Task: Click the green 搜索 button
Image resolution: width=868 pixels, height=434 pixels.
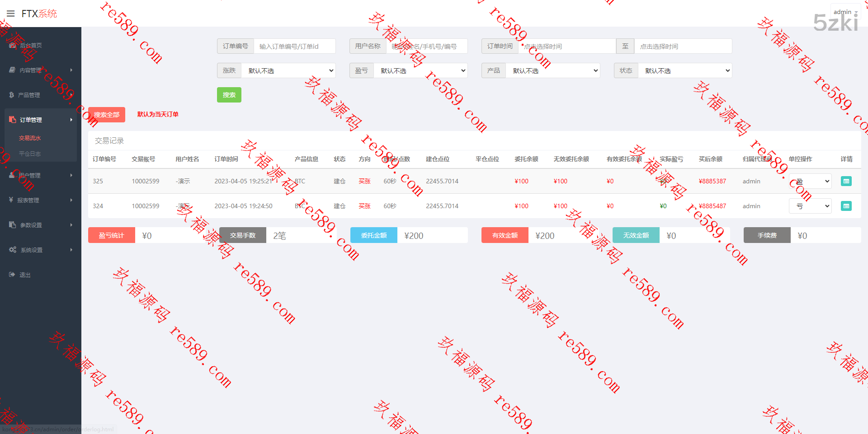Action: coord(229,95)
